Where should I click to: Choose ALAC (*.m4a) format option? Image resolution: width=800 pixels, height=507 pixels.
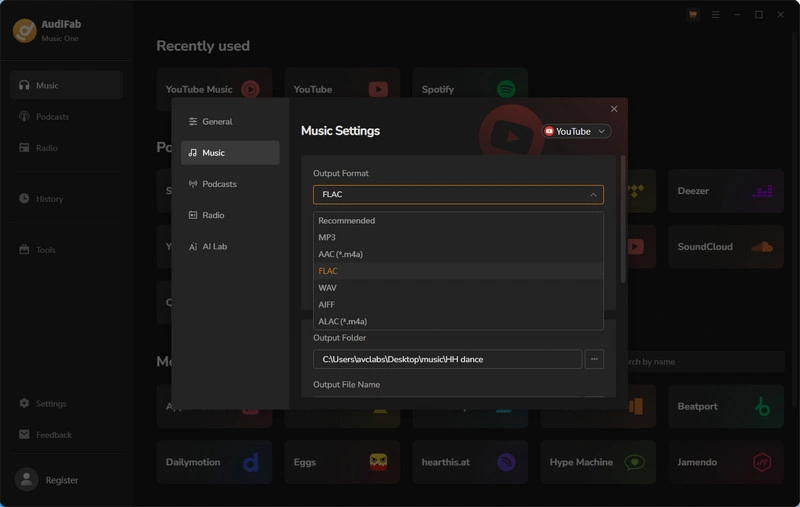coord(458,321)
